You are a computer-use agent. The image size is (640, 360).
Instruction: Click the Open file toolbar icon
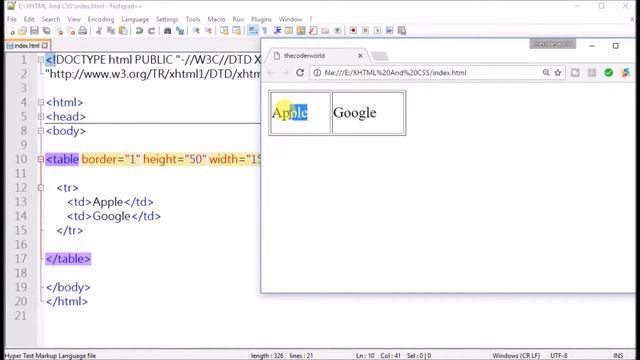pos(22,31)
